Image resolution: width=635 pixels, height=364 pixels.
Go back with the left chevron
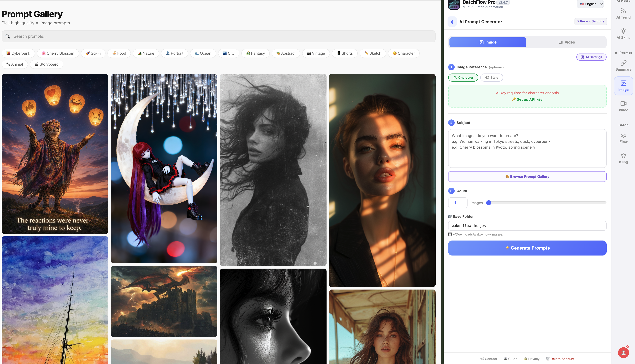(x=452, y=22)
